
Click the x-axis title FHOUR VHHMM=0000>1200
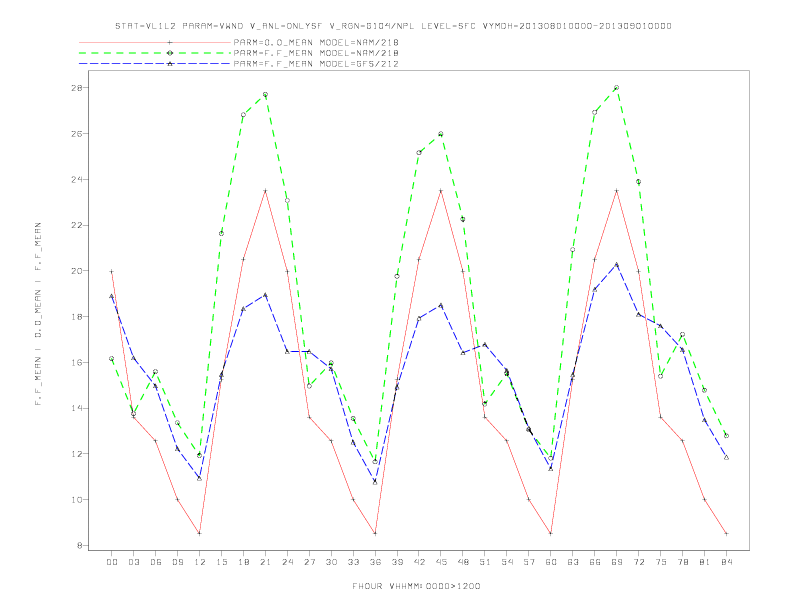[x=416, y=586]
